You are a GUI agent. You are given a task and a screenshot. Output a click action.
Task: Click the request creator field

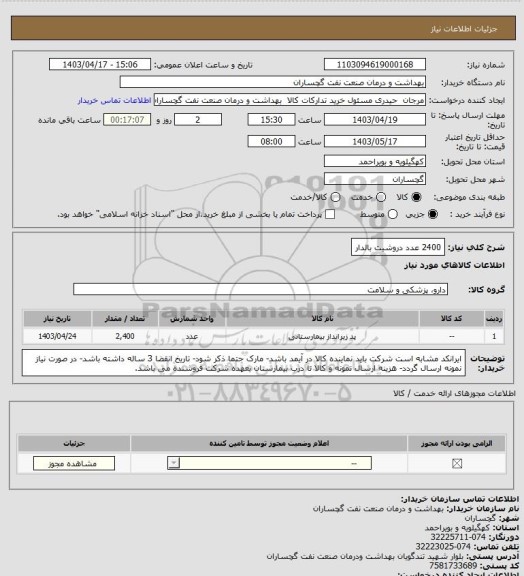(x=290, y=100)
